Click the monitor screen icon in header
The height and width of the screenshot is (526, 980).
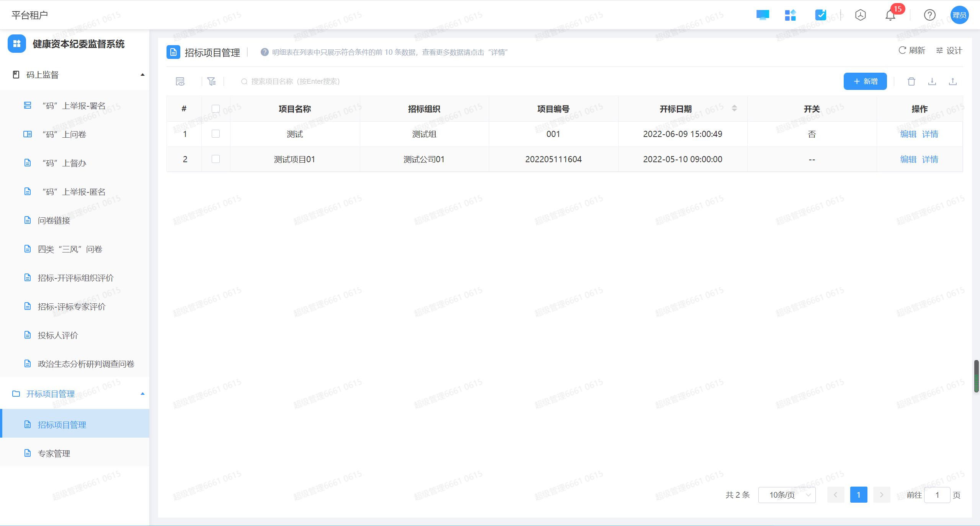[x=762, y=15]
